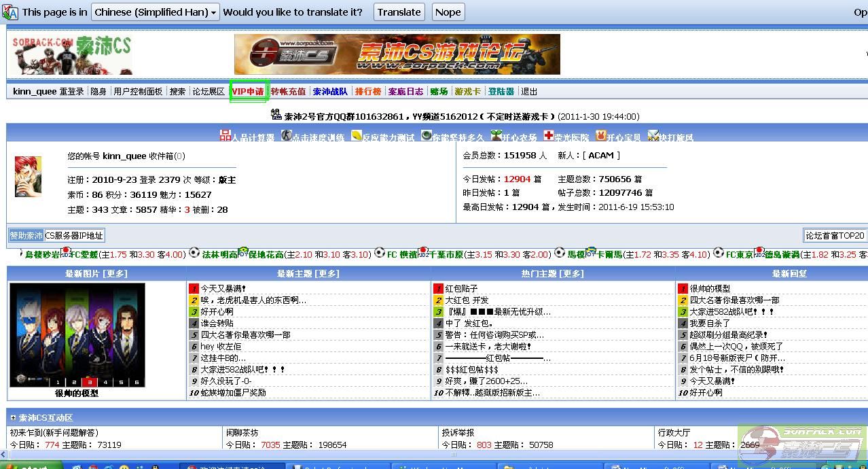Viewport: 868px width, 469px height.
Task: Select the 赞助索沛 tab
Action: coord(26,236)
